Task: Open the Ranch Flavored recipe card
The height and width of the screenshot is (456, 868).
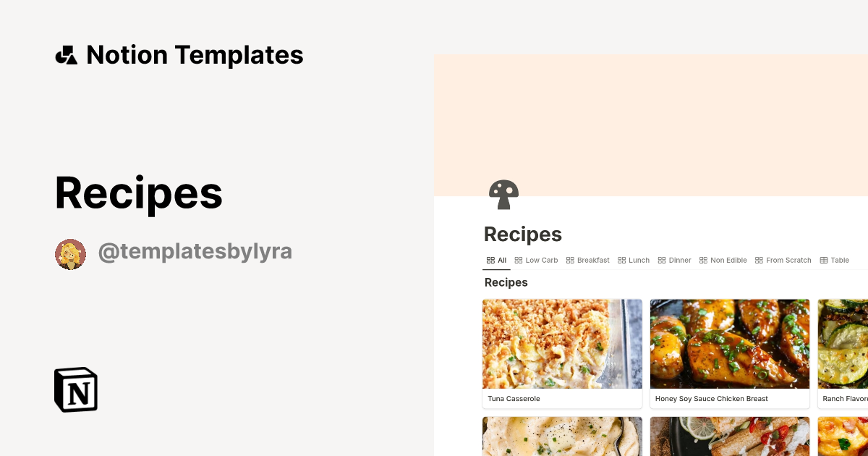Action: [846, 354]
